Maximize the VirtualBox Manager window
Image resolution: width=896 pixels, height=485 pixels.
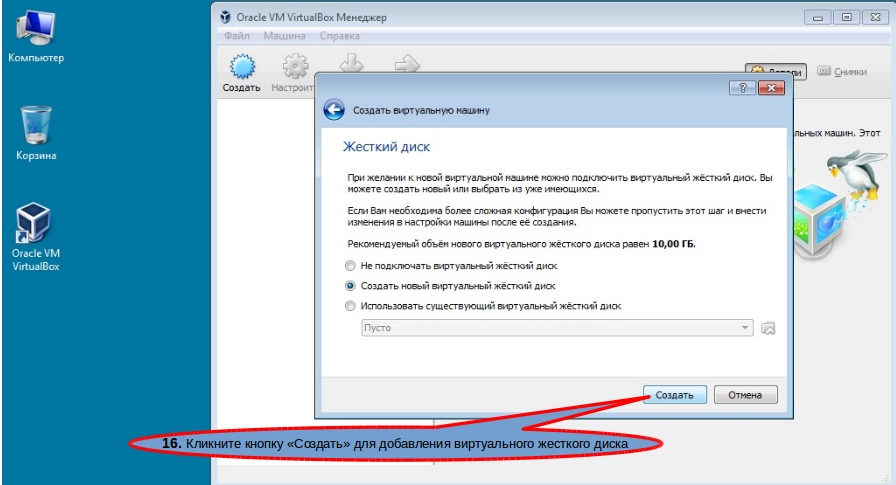[x=846, y=17]
